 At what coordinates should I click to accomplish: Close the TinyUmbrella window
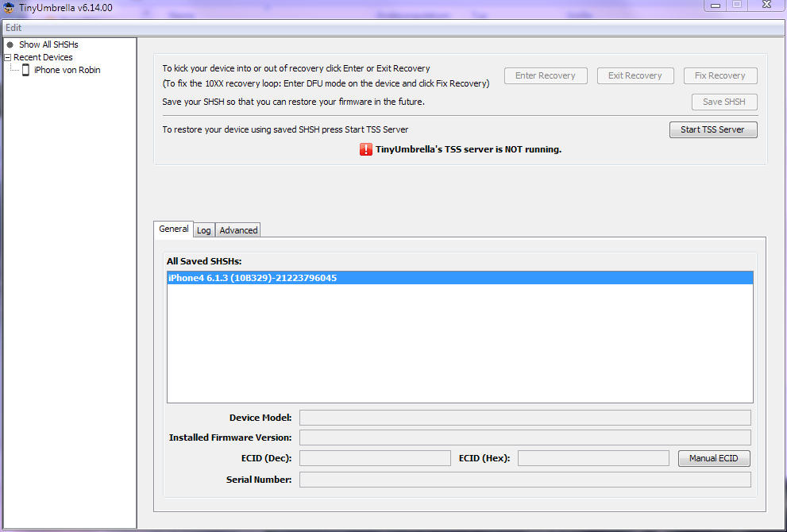[766, 5]
